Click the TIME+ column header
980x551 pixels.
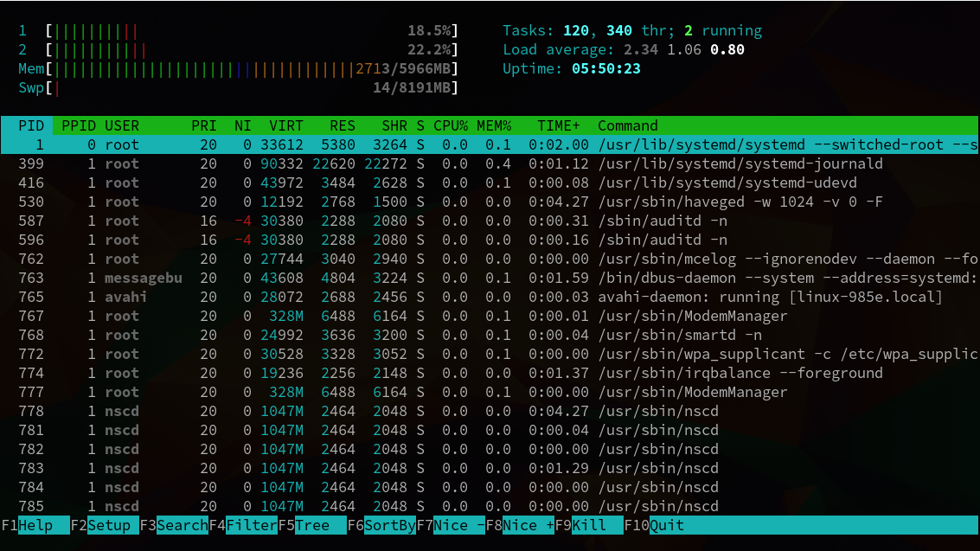559,125
